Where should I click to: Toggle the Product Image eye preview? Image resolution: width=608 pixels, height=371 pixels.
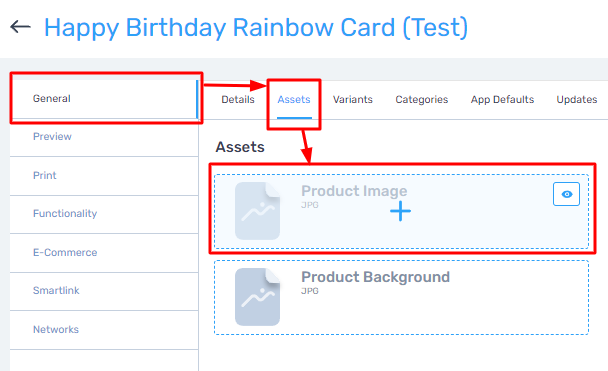point(566,194)
